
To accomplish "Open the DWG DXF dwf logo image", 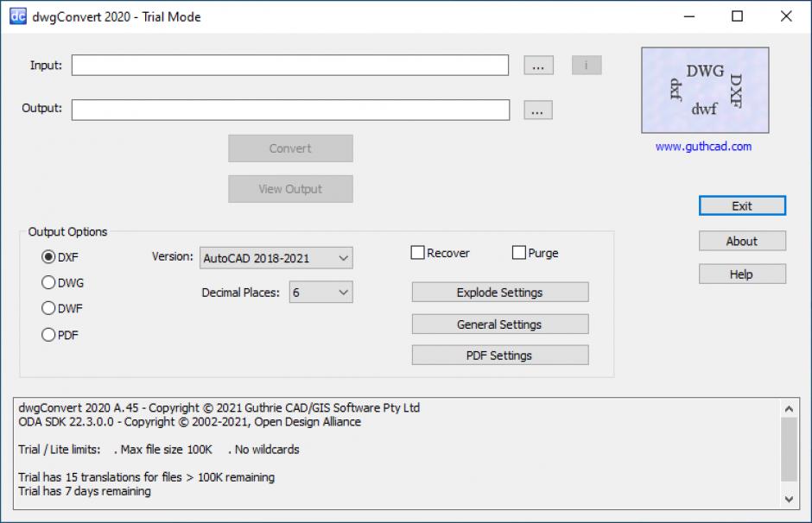I will tap(705, 90).
